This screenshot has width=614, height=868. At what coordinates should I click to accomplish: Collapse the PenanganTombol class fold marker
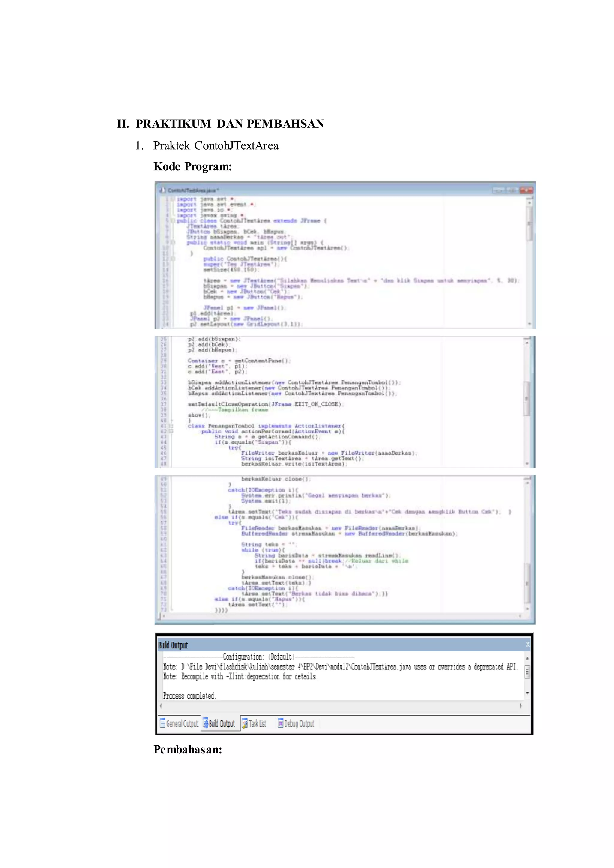pyautogui.click(x=171, y=426)
